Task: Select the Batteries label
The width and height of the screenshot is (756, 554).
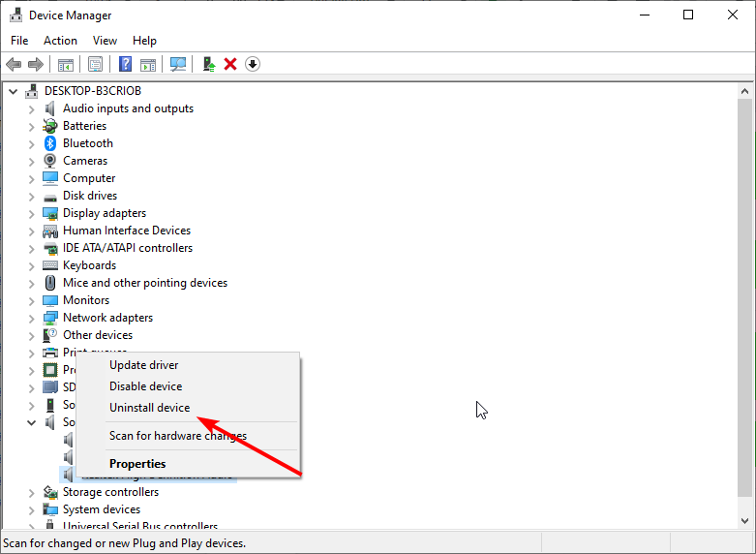Action: 84,126
